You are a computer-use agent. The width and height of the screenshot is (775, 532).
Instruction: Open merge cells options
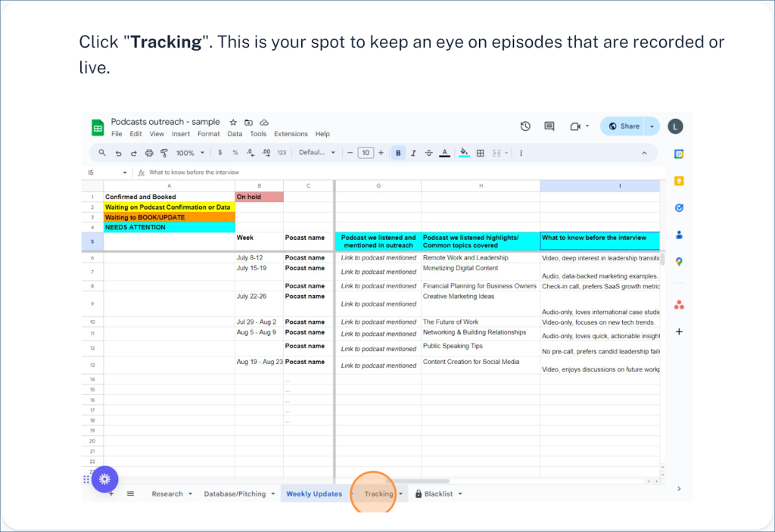point(500,154)
